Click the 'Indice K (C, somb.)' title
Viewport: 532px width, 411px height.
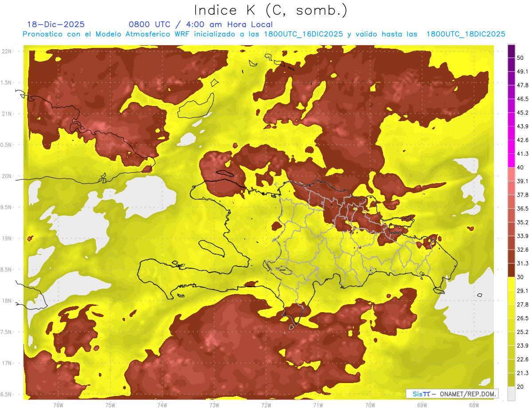270,10
